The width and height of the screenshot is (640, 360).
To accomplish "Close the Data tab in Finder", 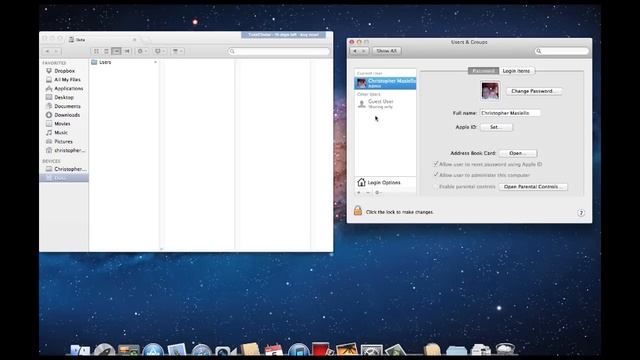I will click(135, 40).
